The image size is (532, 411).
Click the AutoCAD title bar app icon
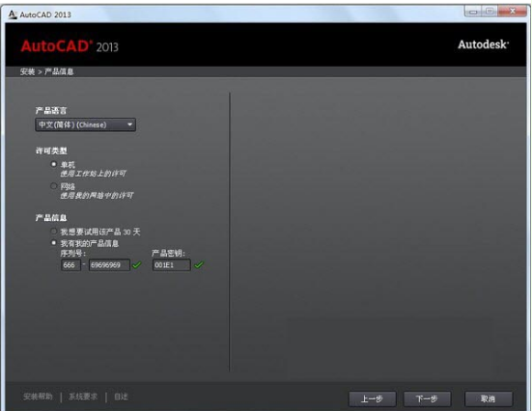tap(13, 14)
